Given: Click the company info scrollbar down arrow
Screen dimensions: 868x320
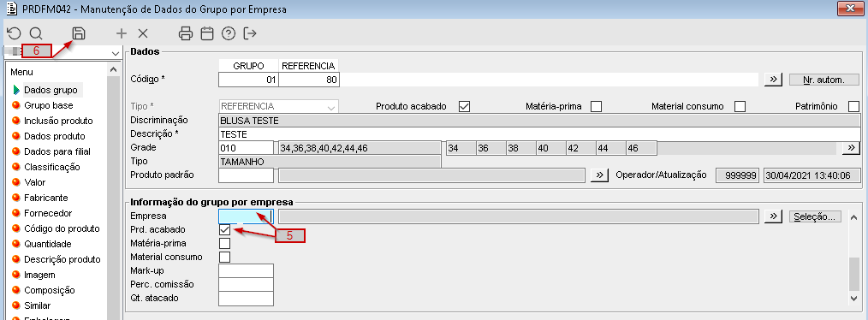Looking at the screenshot, I should click(854, 299).
